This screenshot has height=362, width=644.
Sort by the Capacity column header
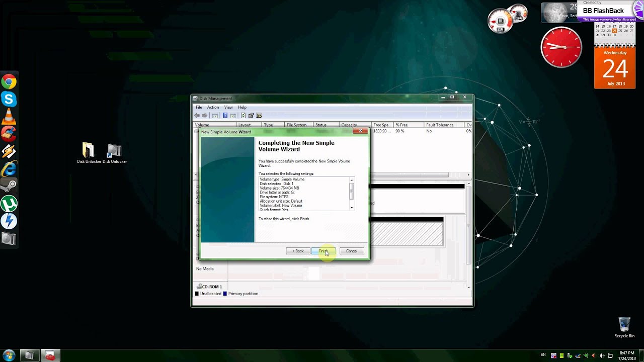[355, 125]
